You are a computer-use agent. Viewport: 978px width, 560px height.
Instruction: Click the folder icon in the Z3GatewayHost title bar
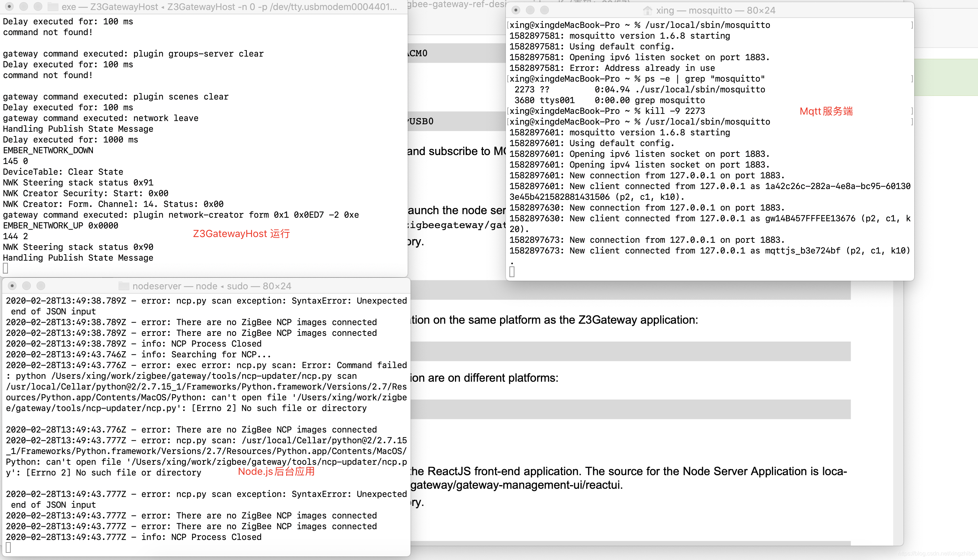[x=53, y=6]
